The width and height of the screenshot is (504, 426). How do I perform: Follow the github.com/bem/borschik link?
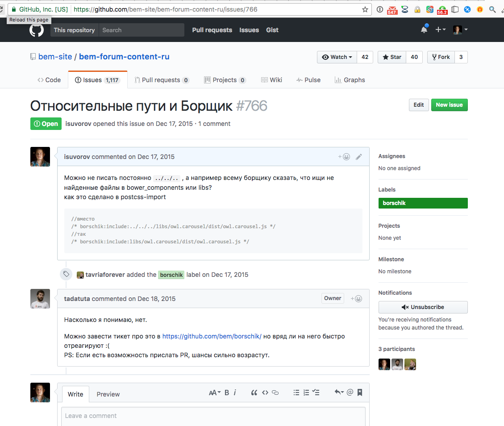pos(212,336)
